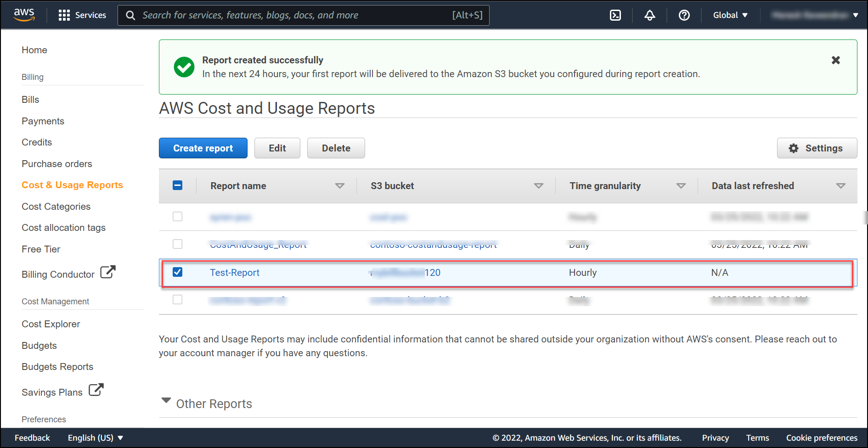Screen dimensions: 868x448
Task: Check the CostAndUsage_Report row checkbox
Action: 177,244
